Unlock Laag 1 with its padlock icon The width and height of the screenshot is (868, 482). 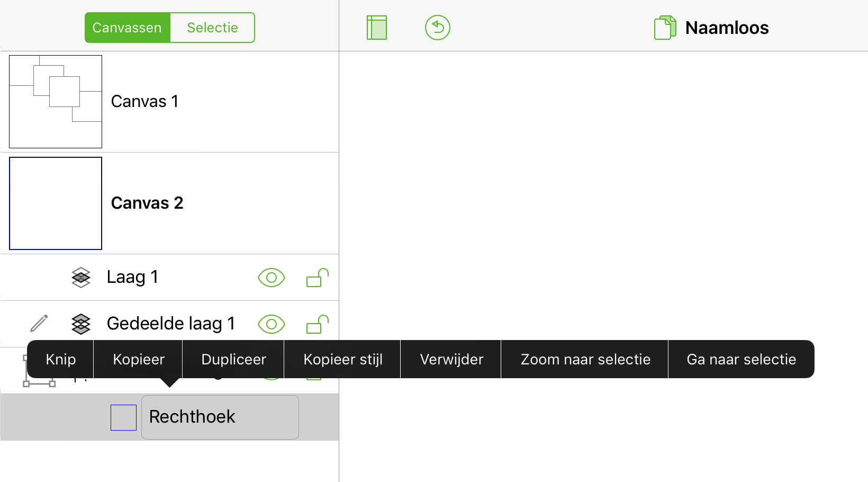[316, 277]
